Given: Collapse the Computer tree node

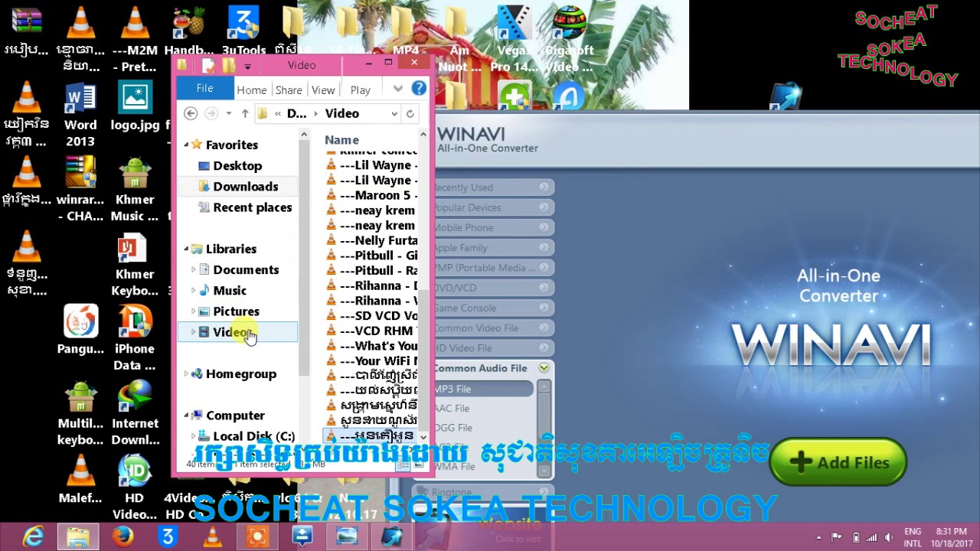Looking at the screenshot, I should click(x=186, y=415).
